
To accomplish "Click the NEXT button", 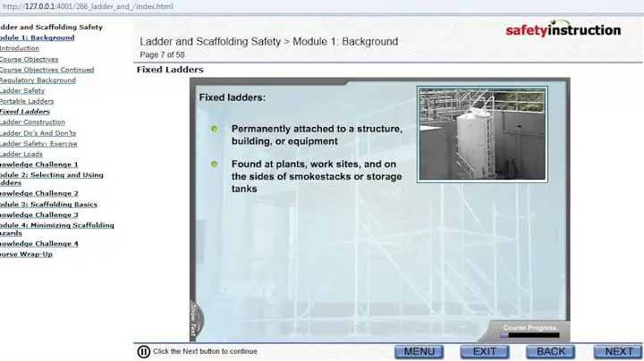I will 618,351.
